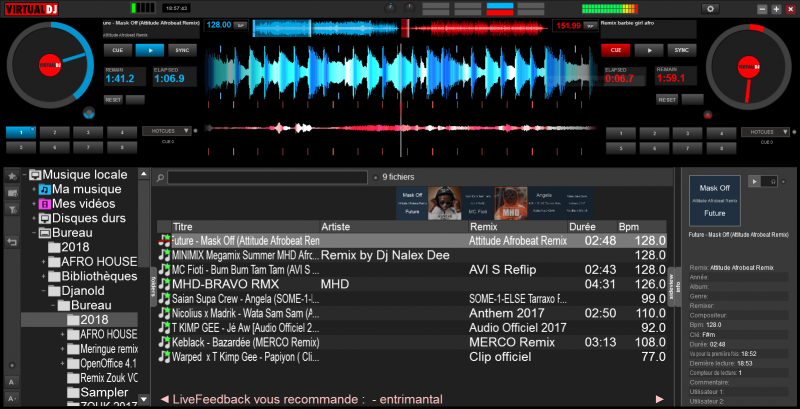Toggle the sideview info tab handle

[x=674, y=287]
